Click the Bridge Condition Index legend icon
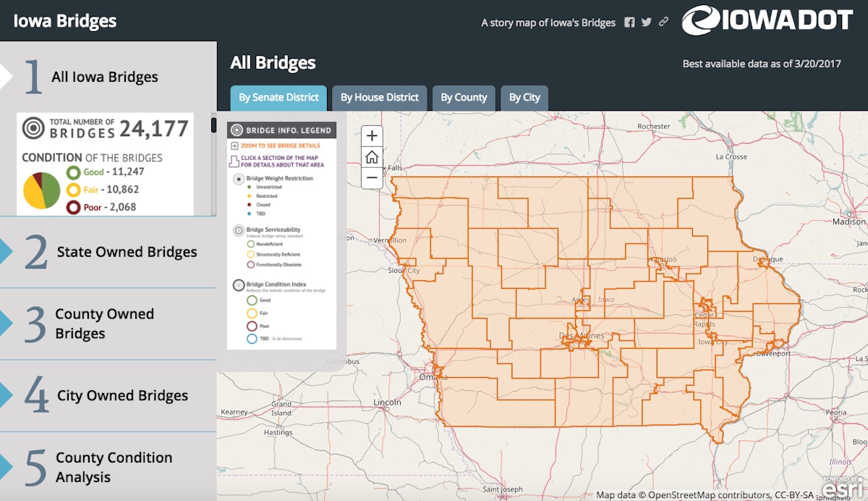The height and width of the screenshot is (501, 868). click(x=239, y=285)
